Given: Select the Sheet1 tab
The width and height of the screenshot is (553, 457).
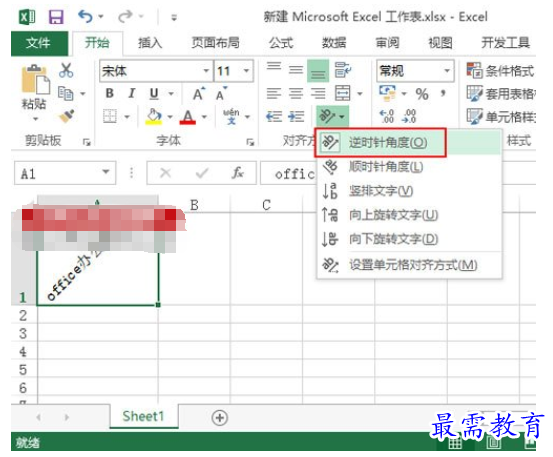Looking at the screenshot, I should pos(144,416).
